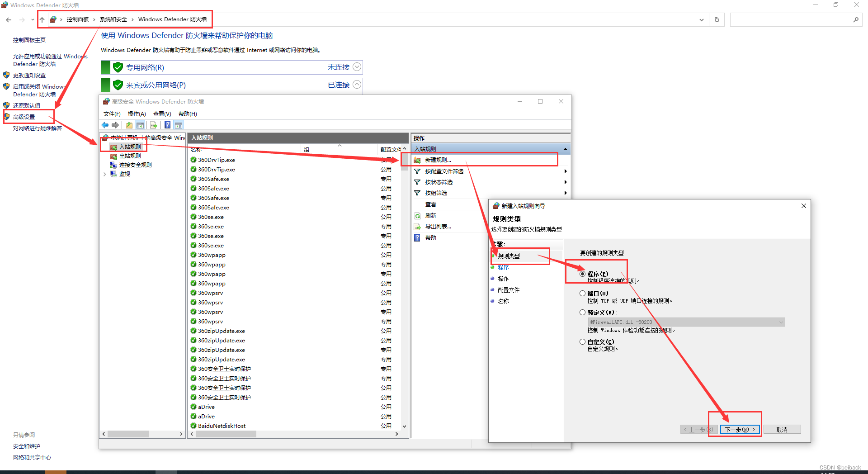The image size is (868, 474).
Task: Select the Predefined (预定义) radio button
Action: (x=582, y=313)
